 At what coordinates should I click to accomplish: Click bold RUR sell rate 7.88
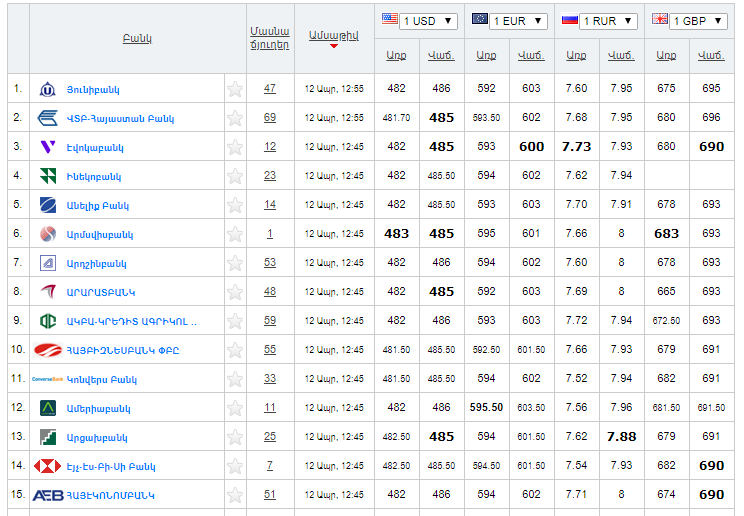pyautogui.click(x=621, y=437)
